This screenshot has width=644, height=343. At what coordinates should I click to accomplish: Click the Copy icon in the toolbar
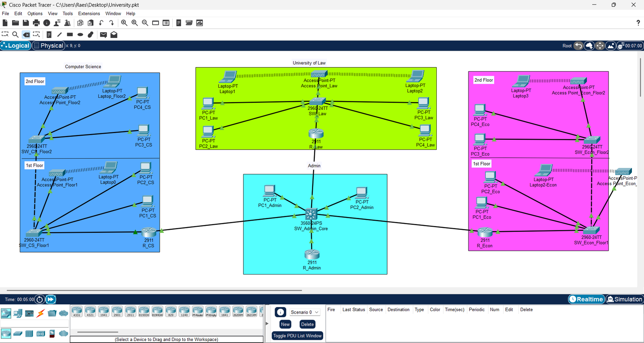pyautogui.click(x=80, y=23)
